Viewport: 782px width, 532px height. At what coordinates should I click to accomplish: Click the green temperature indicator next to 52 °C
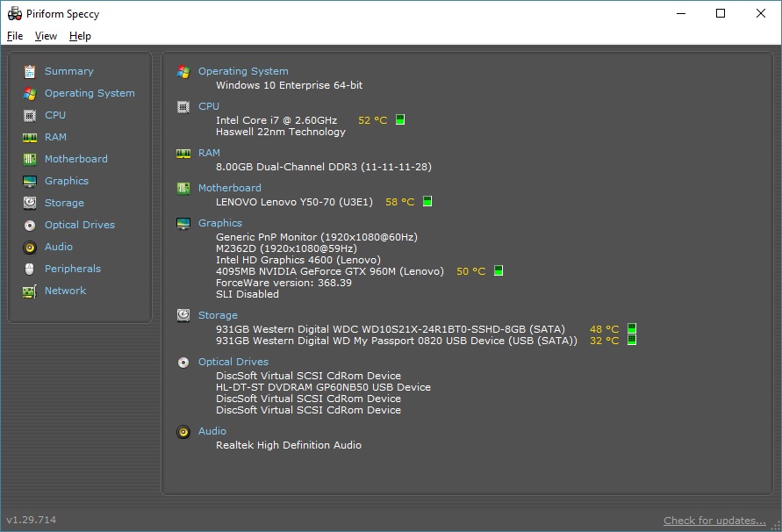click(x=400, y=119)
